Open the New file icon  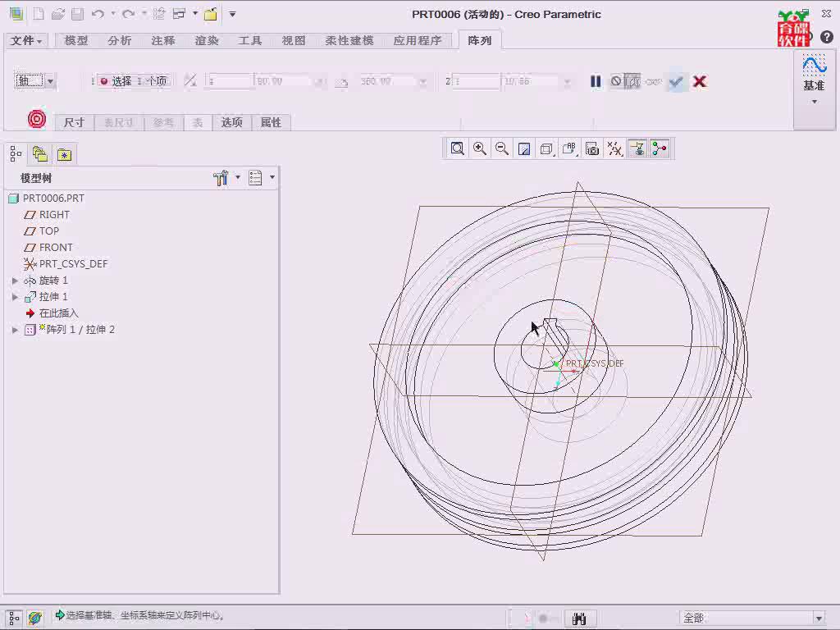pyautogui.click(x=38, y=14)
